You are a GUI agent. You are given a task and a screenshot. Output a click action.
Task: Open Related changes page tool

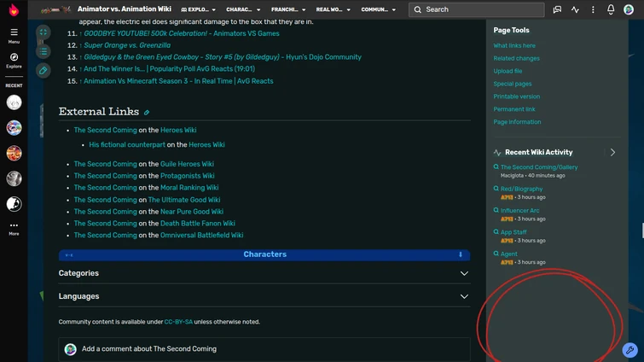(x=516, y=58)
